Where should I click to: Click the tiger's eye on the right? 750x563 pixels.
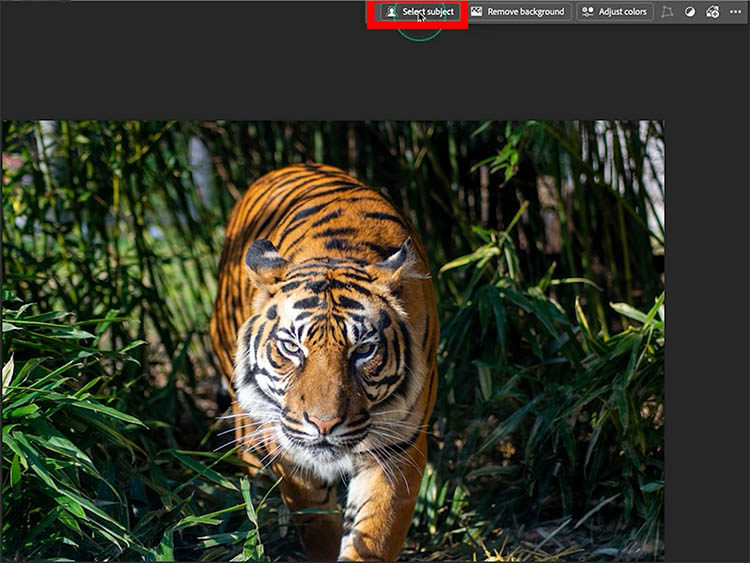point(362,351)
